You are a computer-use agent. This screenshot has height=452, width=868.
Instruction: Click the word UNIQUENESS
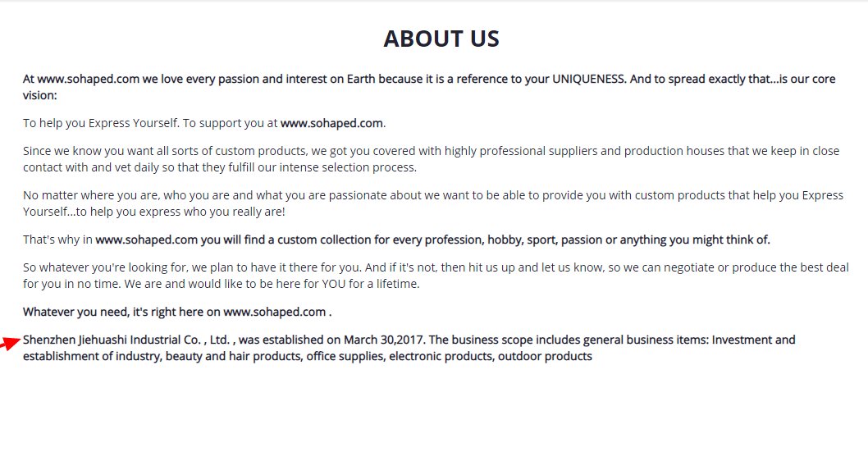coord(588,79)
